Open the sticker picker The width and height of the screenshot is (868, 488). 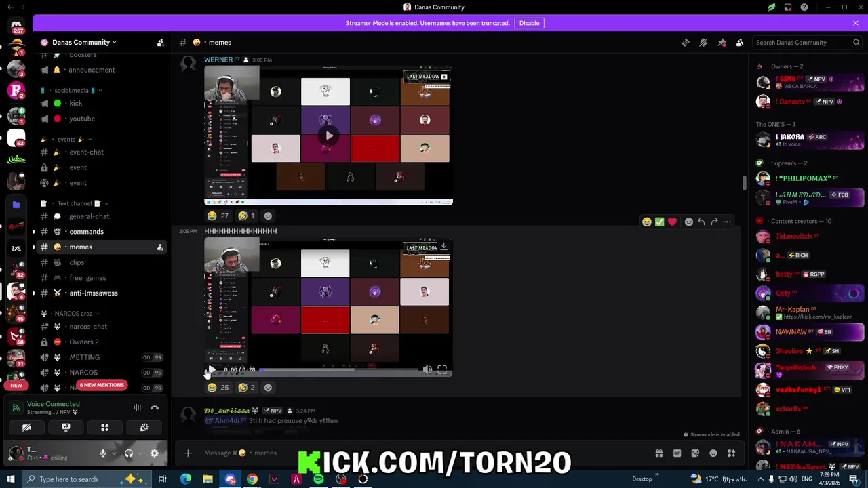pos(695,453)
